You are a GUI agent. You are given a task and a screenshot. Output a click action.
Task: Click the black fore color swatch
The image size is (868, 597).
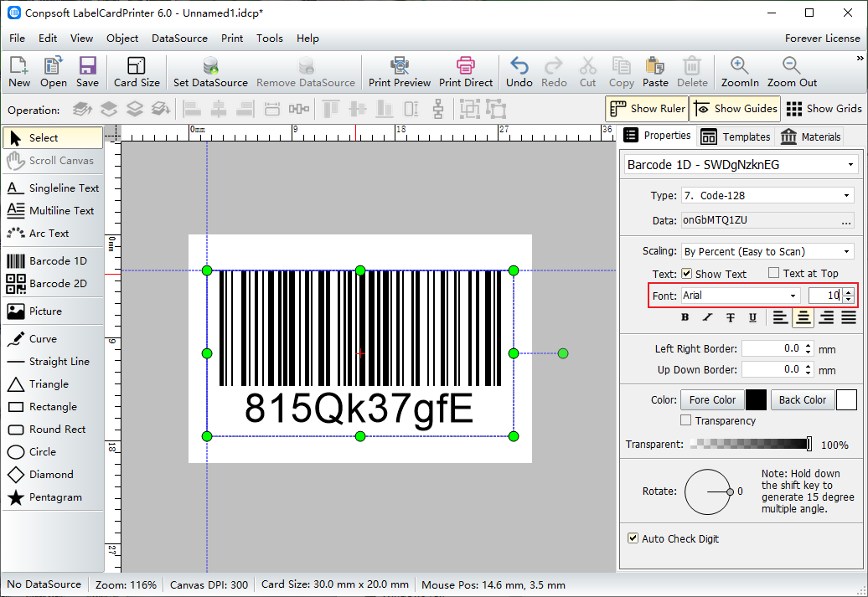(x=756, y=399)
